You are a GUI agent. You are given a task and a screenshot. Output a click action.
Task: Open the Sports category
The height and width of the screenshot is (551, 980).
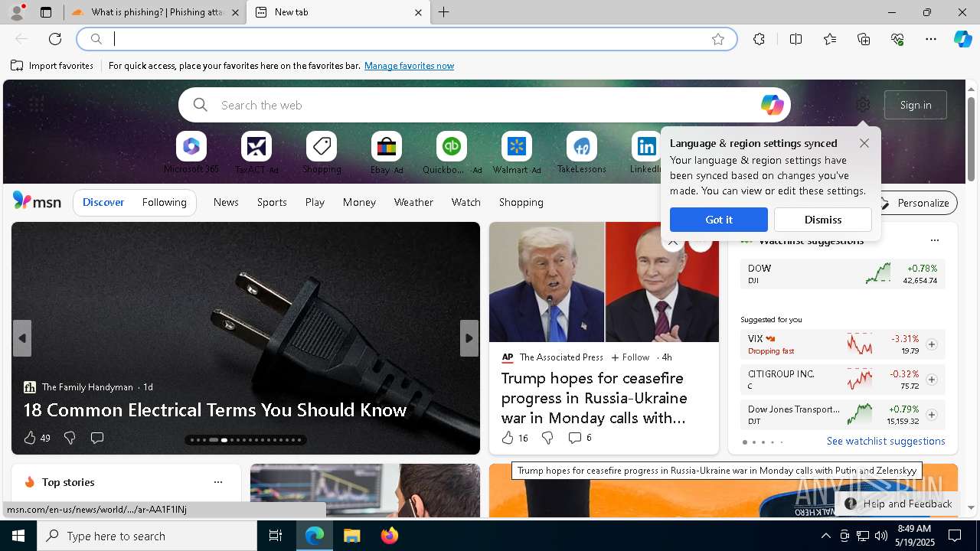(x=272, y=202)
